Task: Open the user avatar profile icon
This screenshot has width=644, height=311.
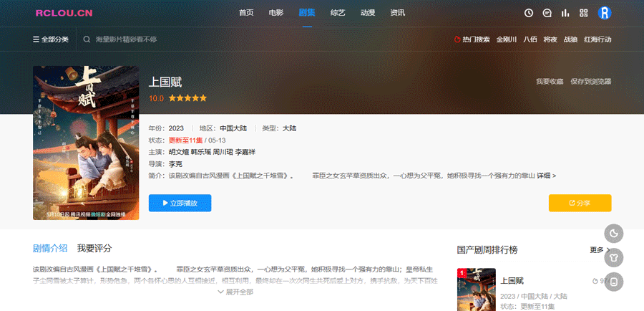Action: pos(605,13)
